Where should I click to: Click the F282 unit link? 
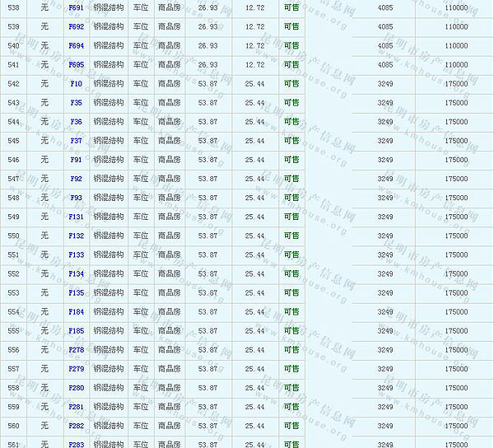pos(76,426)
